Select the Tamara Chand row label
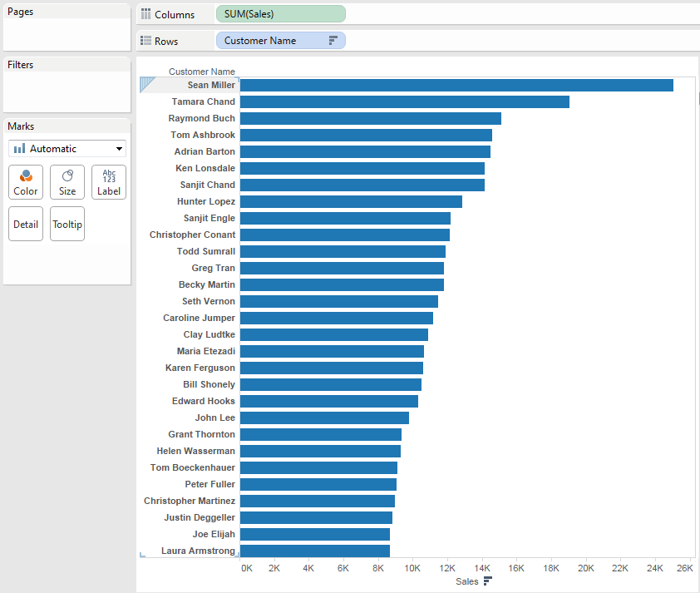Image resolution: width=700 pixels, height=593 pixels. click(x=203, y=101)
